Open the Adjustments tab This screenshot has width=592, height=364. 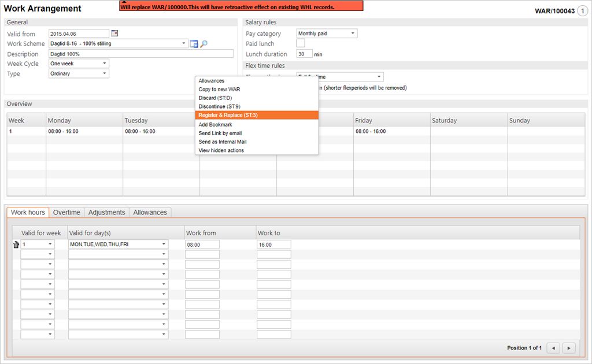pos(106,213)
